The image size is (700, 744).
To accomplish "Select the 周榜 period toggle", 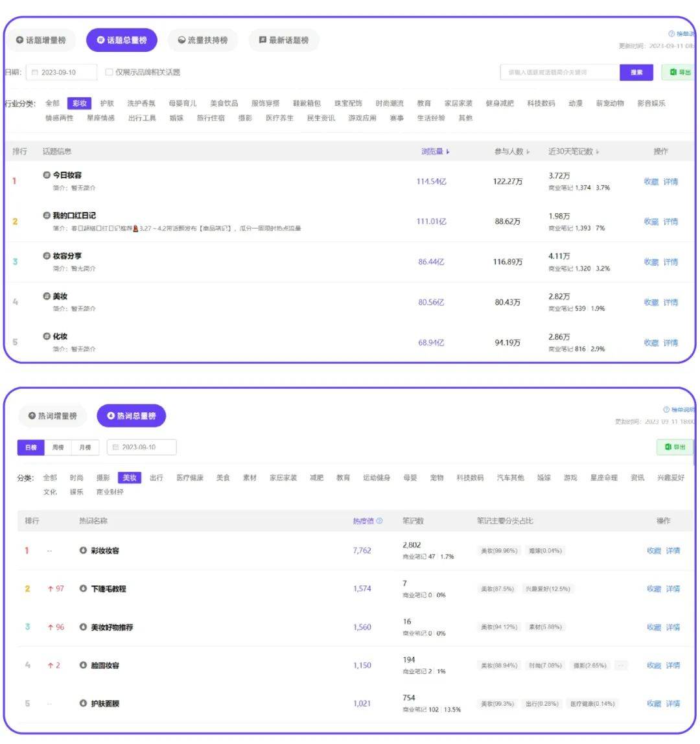I will (58, 447).
